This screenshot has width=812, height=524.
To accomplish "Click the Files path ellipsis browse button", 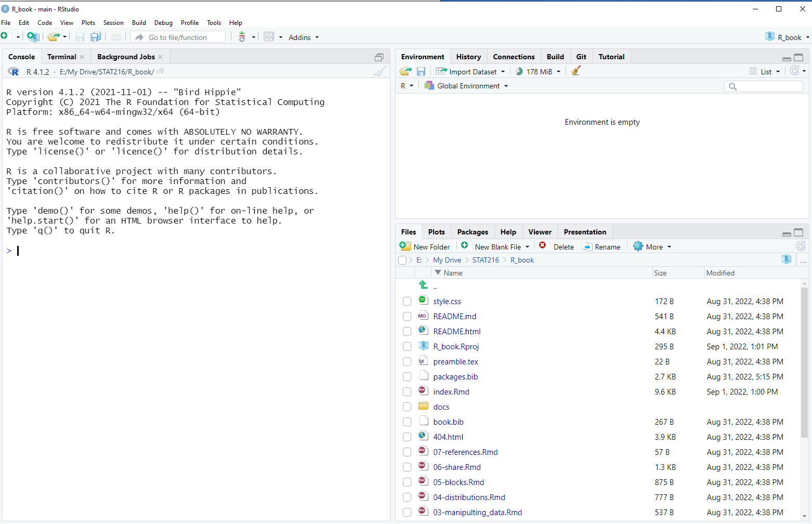I will tap(803, 261).
